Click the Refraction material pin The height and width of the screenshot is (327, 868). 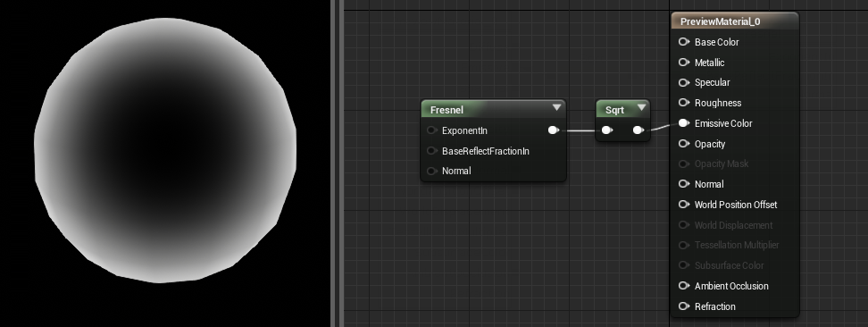(684, 306)
